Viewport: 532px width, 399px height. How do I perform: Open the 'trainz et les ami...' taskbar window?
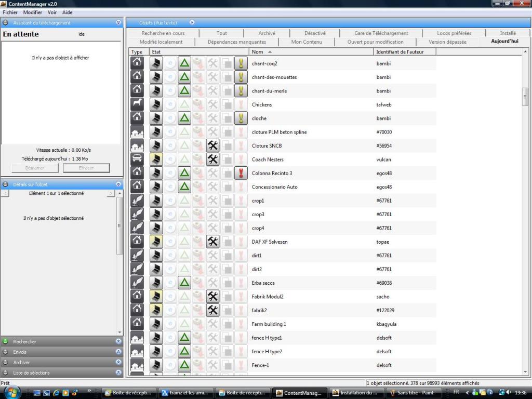(187, 393)
